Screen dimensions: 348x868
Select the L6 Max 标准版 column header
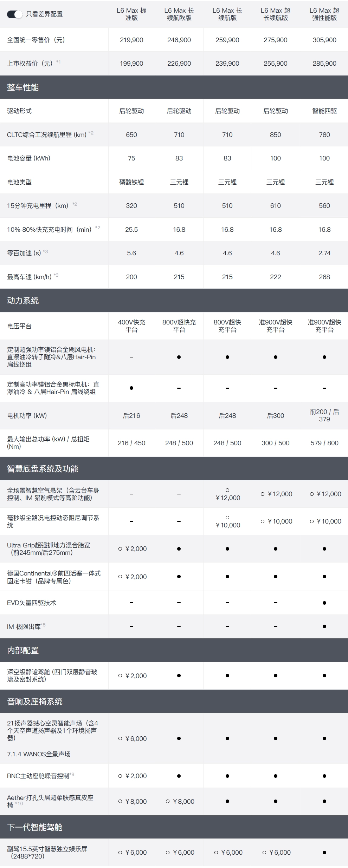(x=131, y=14)
